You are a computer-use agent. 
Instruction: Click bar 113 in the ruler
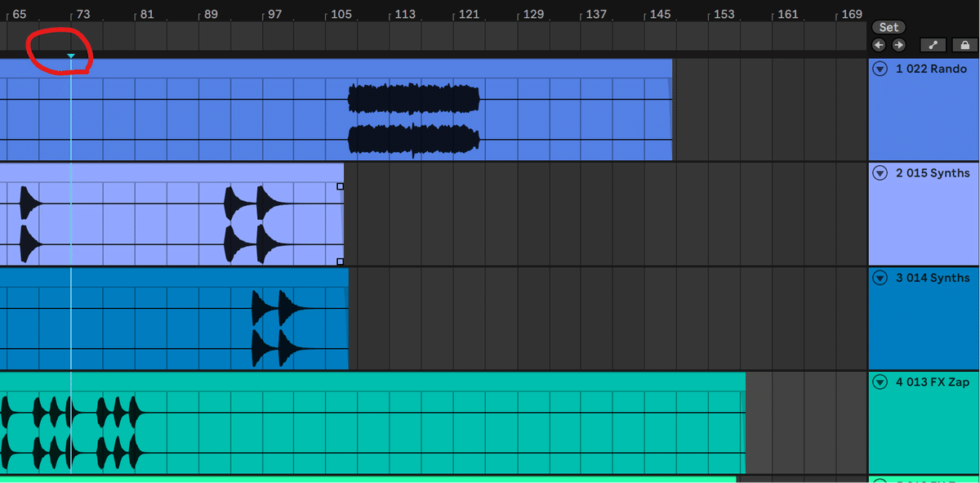pos(405,14)
